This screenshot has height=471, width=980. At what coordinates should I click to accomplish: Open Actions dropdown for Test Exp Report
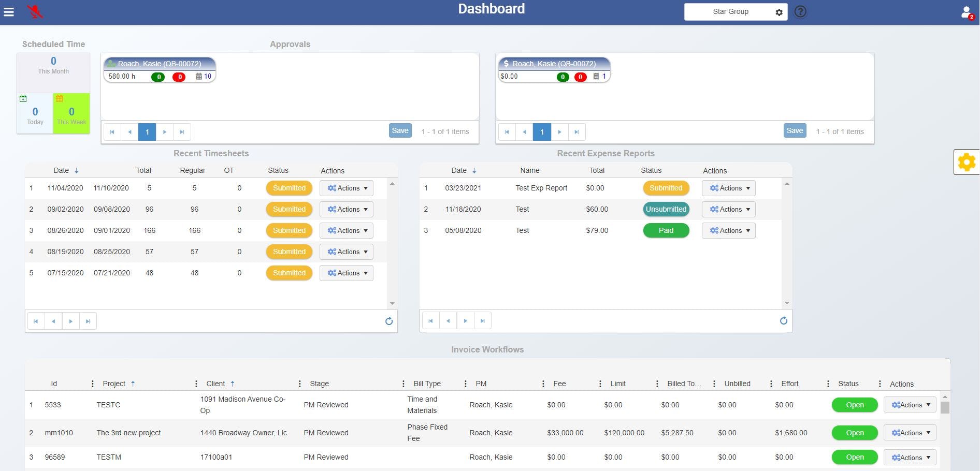[728, 188]
